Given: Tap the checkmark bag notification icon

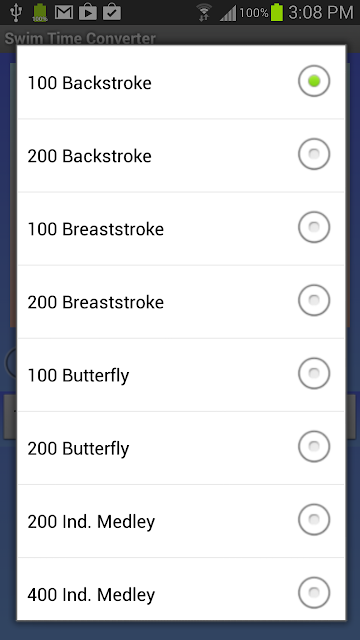Looking at the screenshot, I should 111,12.
